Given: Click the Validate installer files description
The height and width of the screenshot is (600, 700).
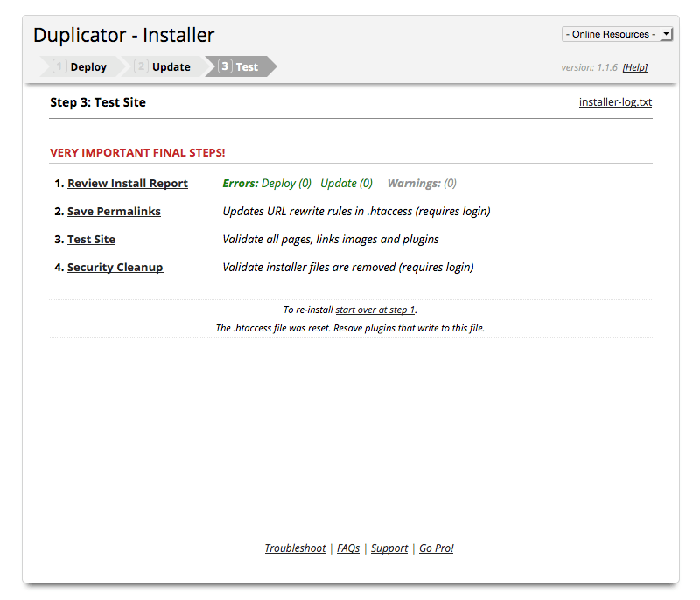Looking at the screenshot, I should pos(347,268).
